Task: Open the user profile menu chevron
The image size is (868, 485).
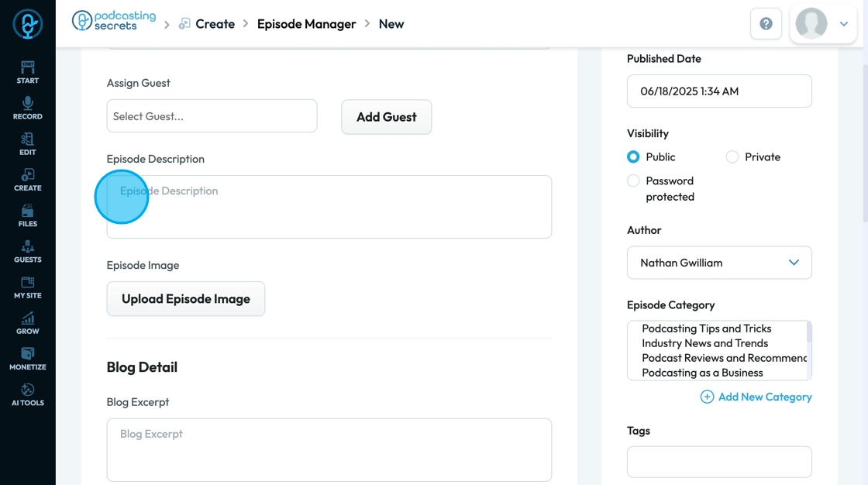Action: coord(844,24)
